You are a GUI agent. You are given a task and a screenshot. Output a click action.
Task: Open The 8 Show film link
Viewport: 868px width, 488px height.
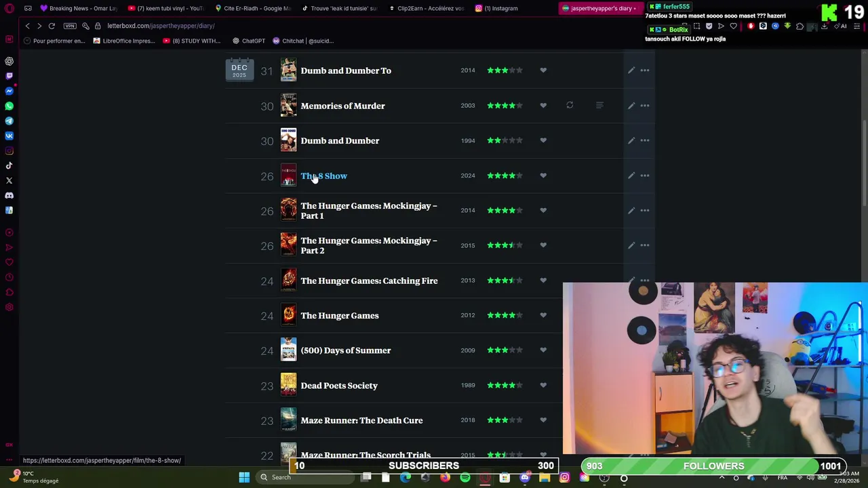click(x=323, y=176)
